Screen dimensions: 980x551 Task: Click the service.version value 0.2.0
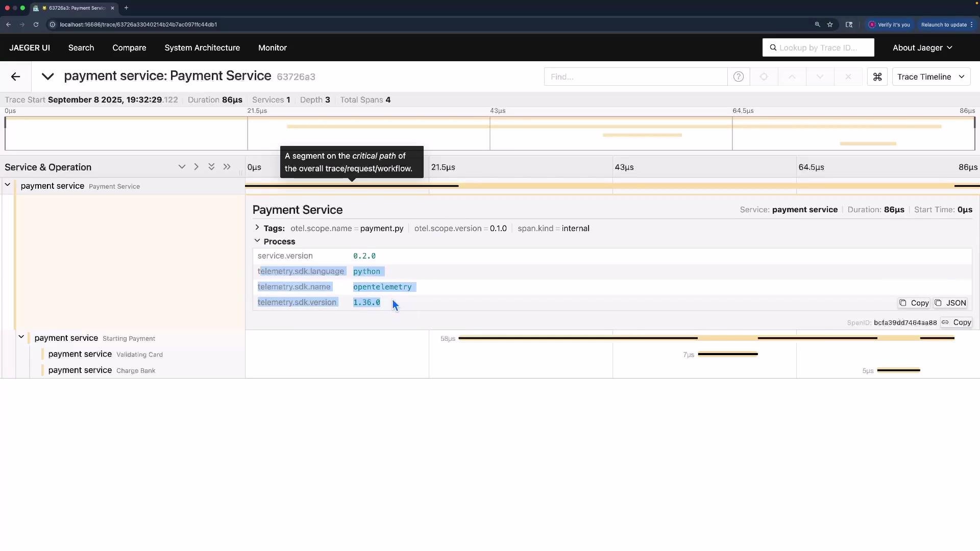point(364,256)
